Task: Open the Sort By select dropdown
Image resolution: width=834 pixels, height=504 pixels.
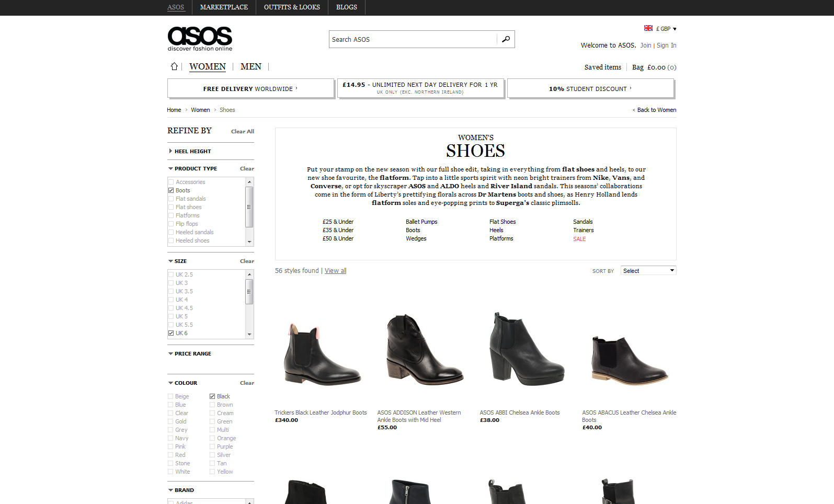Action: coord(648,270)
